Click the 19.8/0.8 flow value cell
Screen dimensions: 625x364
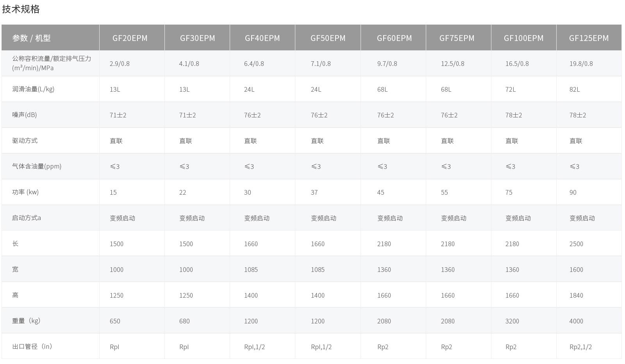(581, 64)
